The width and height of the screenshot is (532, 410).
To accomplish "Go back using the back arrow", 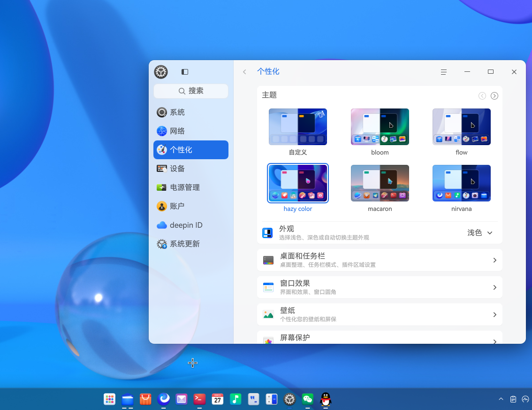I will pos(244,72).
